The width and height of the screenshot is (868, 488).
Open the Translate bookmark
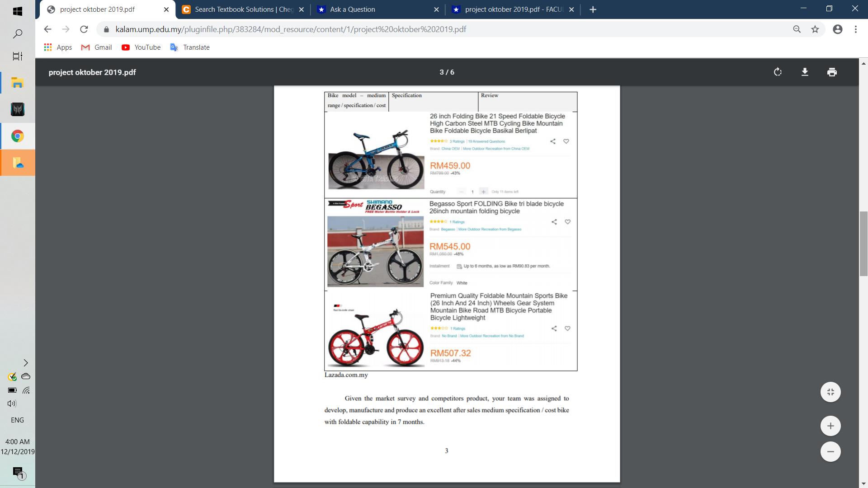pos(189,47)
